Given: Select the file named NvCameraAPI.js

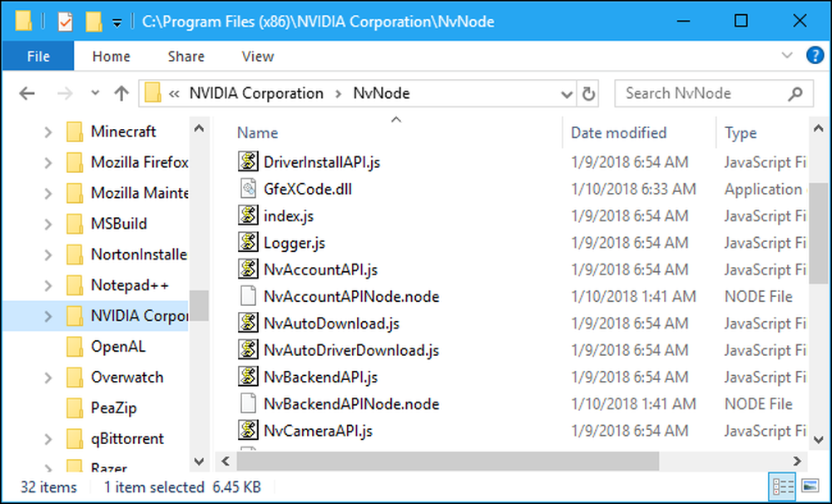Looking at the screenshot, I should click(x=318, y=432).
